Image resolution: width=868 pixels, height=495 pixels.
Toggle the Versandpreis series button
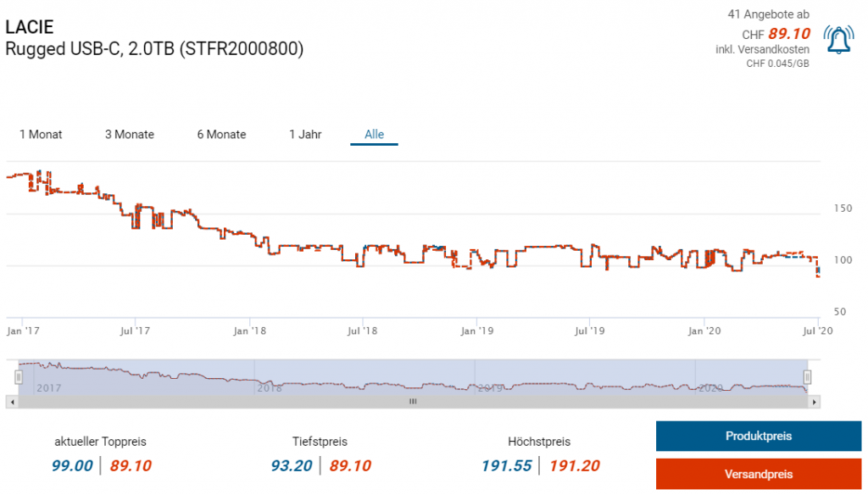click(759, 474)
